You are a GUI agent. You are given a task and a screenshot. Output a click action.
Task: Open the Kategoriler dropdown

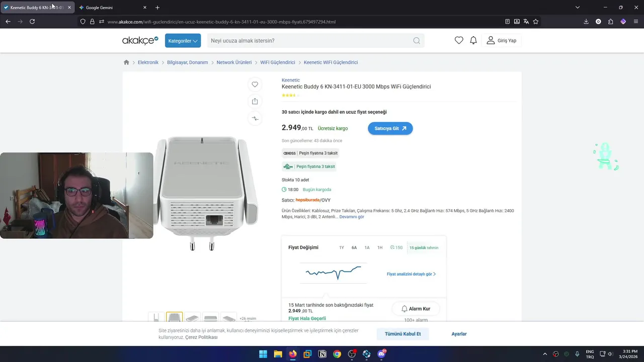(183, 41)
